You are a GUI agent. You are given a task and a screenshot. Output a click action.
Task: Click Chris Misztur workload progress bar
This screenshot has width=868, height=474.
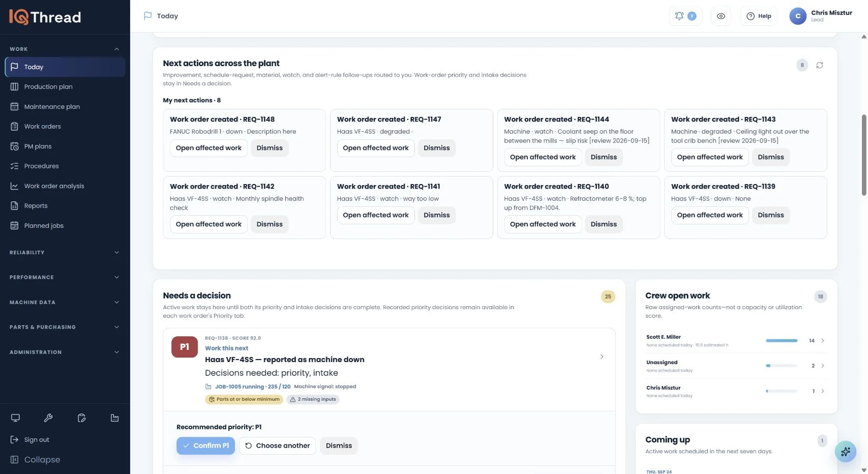[x=781, y=392]
